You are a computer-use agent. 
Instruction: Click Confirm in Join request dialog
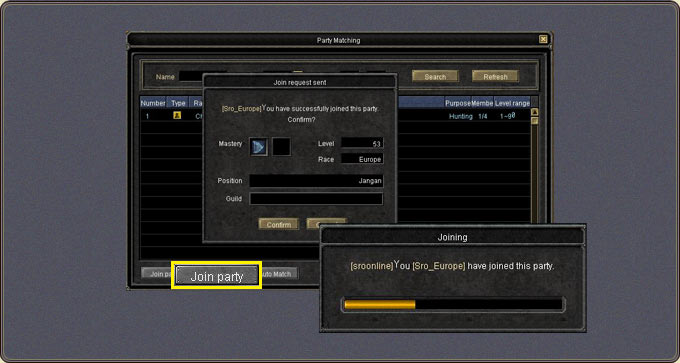tap(278, 224)
